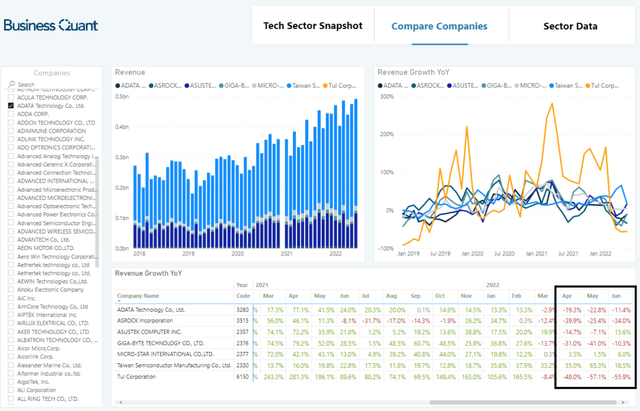Check ADLINK TECHNOLOGY INC. checkbox
This screenshot has width=640, height=411.
coord(11,139)
